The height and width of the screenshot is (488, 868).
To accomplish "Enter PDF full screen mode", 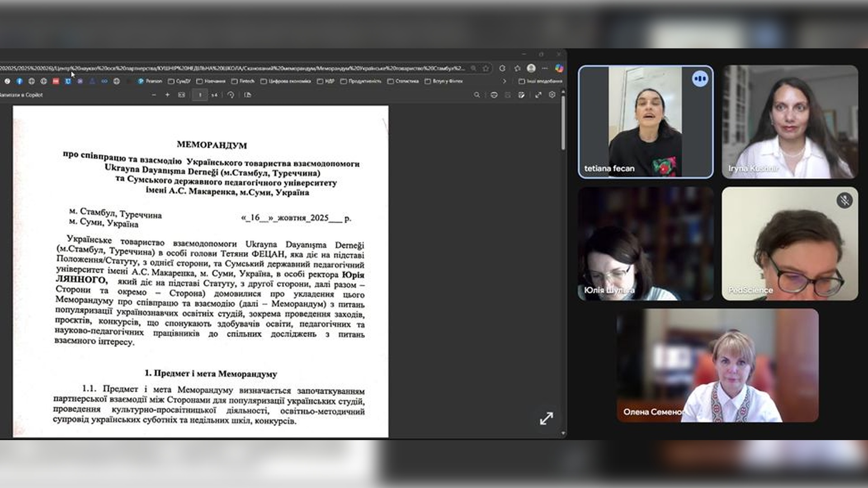I will click(538, 95).
